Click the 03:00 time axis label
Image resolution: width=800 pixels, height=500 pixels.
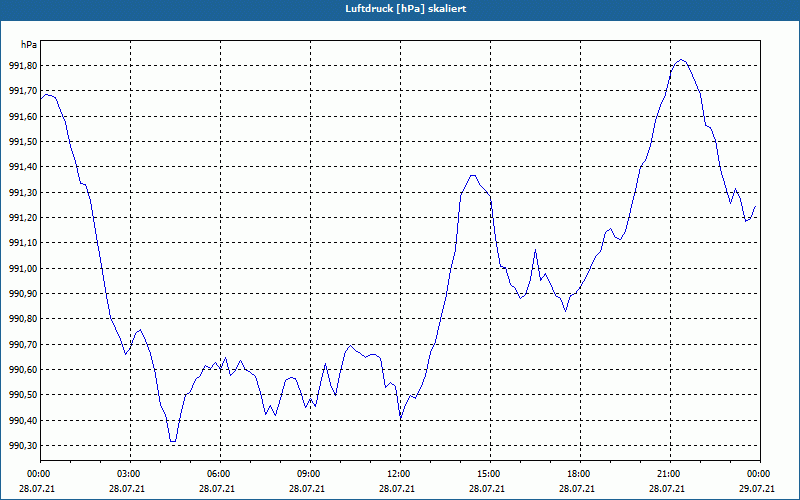click(x=131, y=474)
